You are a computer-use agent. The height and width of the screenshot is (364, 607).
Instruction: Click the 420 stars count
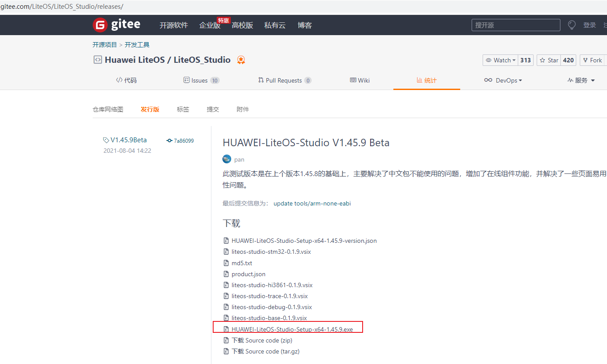tap(568, 60)
